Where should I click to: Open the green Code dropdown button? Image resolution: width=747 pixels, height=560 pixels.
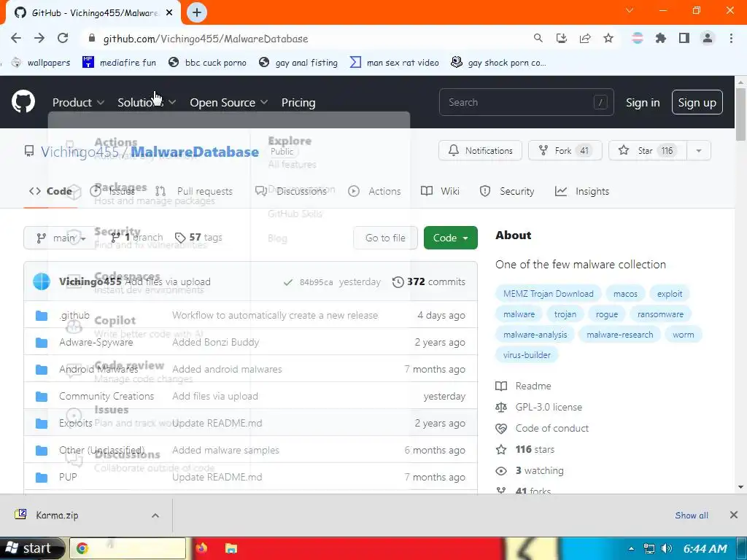tap(450, 238)
